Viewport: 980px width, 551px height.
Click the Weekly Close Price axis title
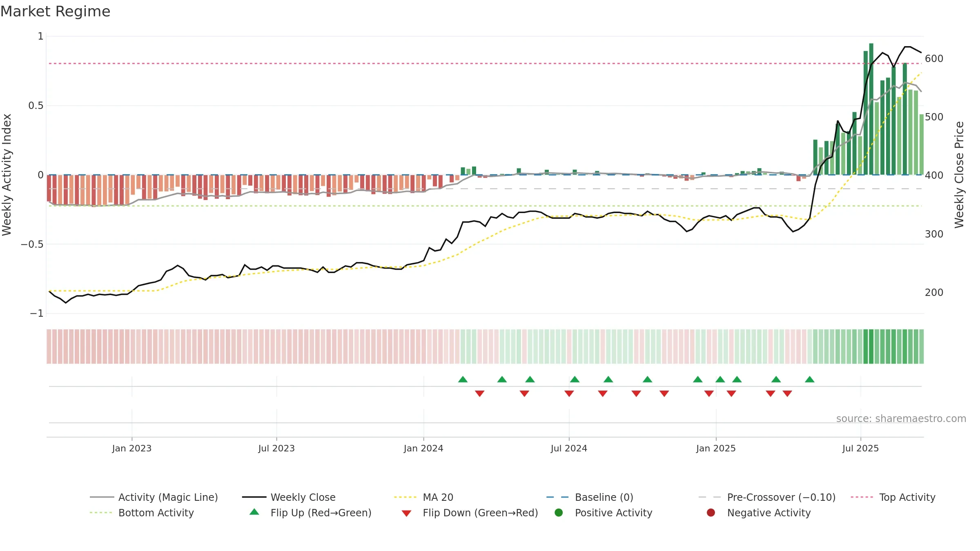point(959,175)
